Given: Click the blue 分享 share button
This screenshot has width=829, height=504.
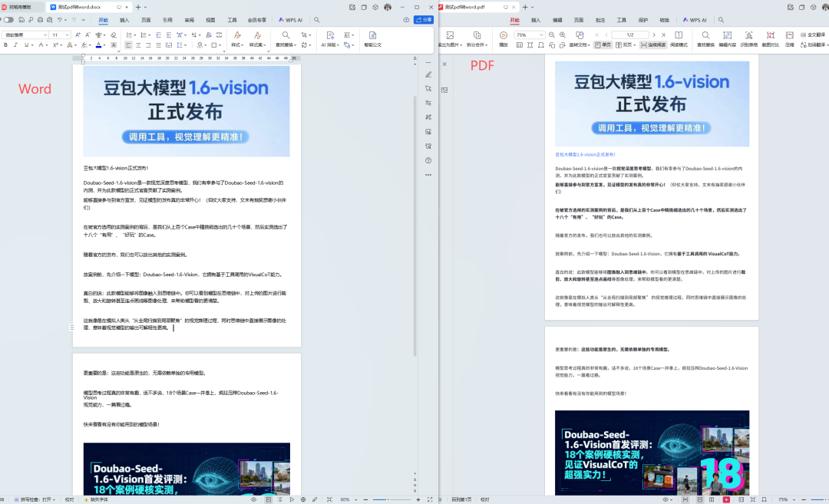Looking at the screenshot, I should 423,20.
